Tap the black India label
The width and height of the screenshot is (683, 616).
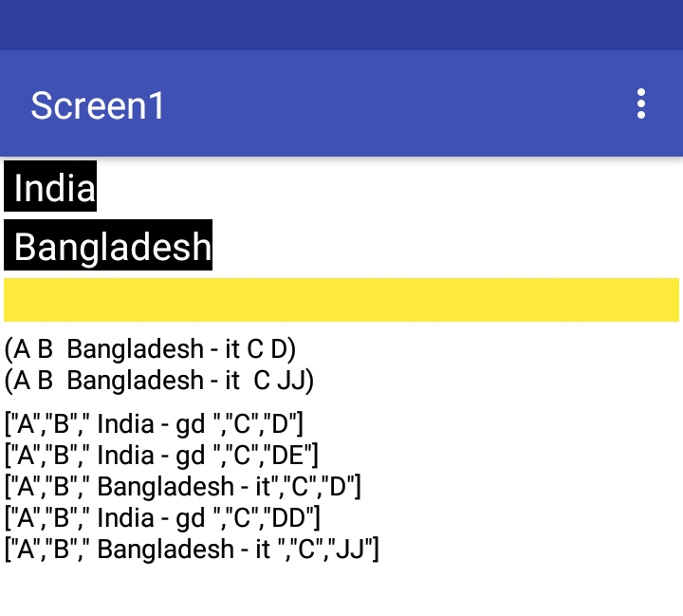click(x=51, y=187)
